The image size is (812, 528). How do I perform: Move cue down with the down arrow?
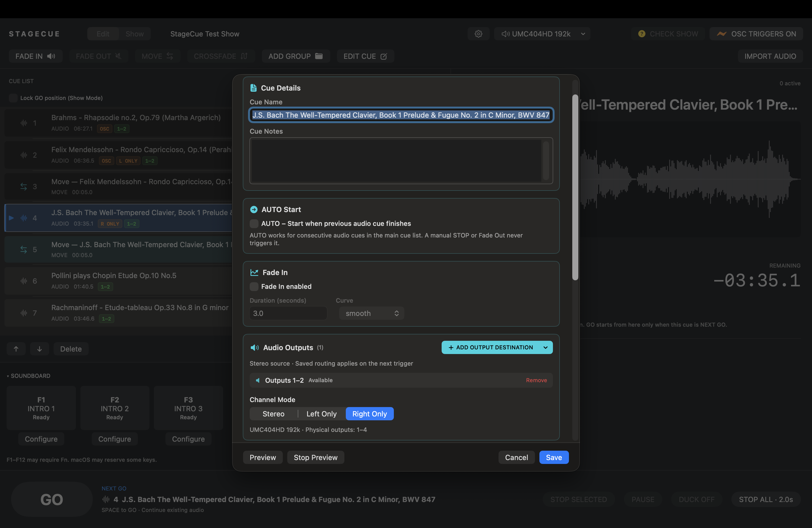pos(39,349)
